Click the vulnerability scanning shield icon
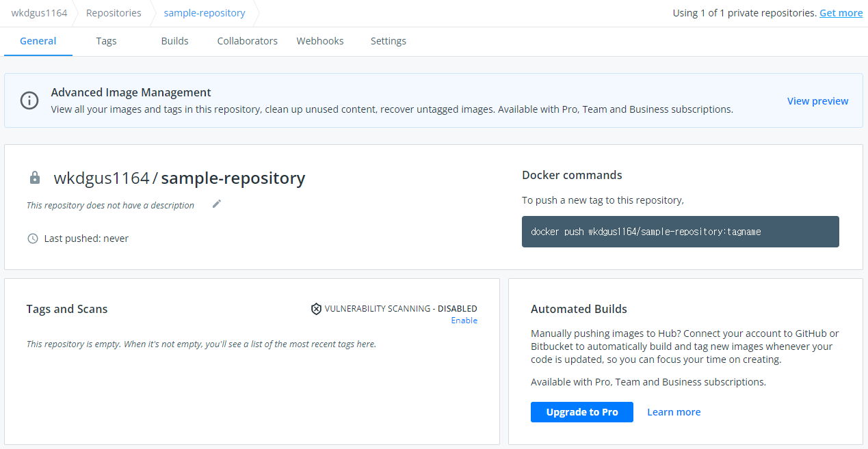Screen dimensions: 868x449 coord(316,309)
